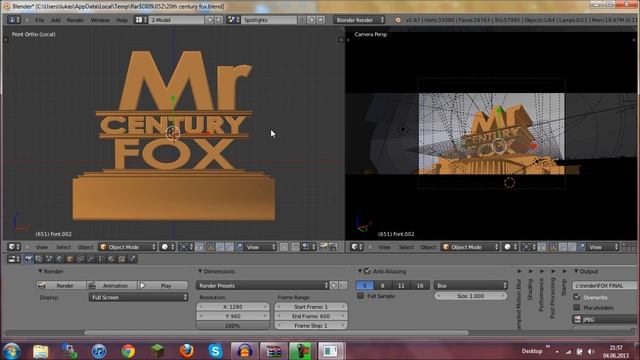
Task: Open the Render Presets dropdown
Action: pos(262,285)
